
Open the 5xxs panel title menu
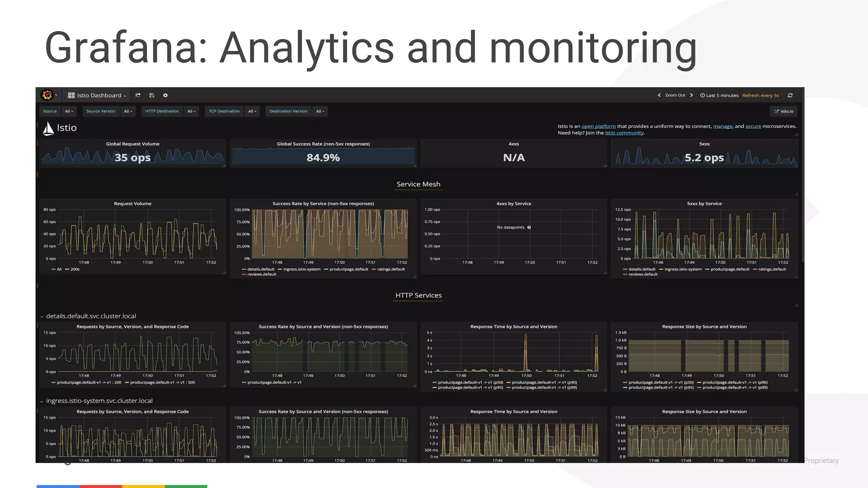(704, 144)
